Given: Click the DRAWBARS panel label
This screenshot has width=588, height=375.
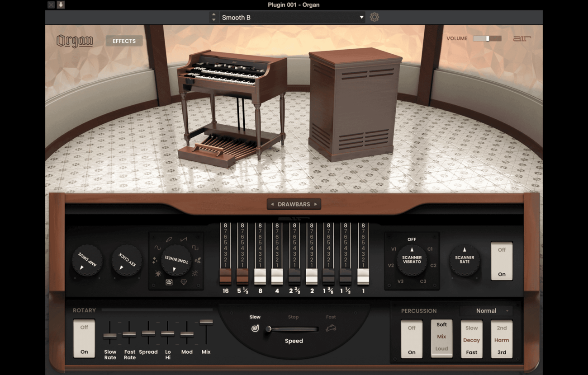Looking at the screenshot, I should pos(294,204).
